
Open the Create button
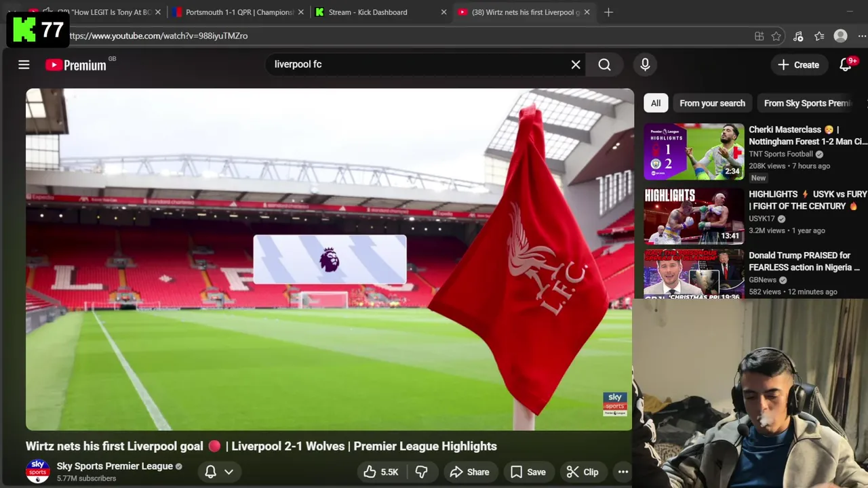coord(798,64)
